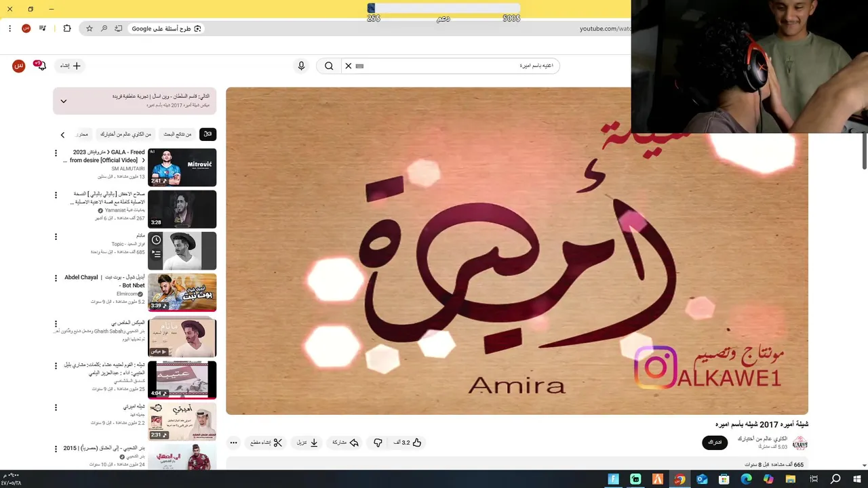Open options for Ghaith Sabah mix

(x=56, y=324)
